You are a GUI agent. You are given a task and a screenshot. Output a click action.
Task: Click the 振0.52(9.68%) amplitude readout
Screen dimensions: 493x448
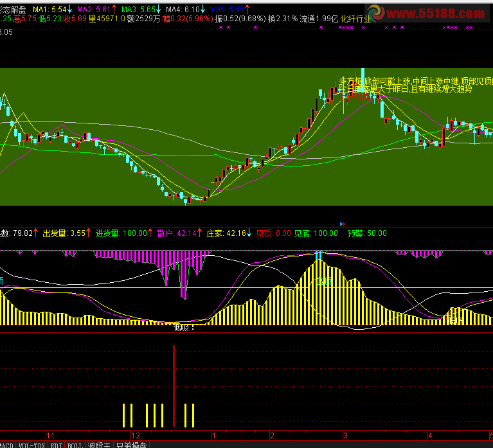[240, 19]
